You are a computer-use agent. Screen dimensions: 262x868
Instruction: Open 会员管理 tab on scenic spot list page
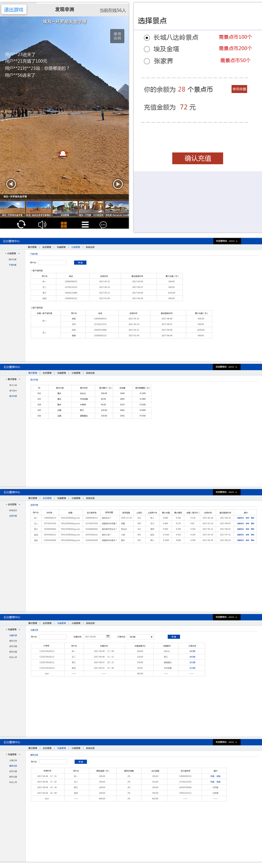tap(47, 373)
